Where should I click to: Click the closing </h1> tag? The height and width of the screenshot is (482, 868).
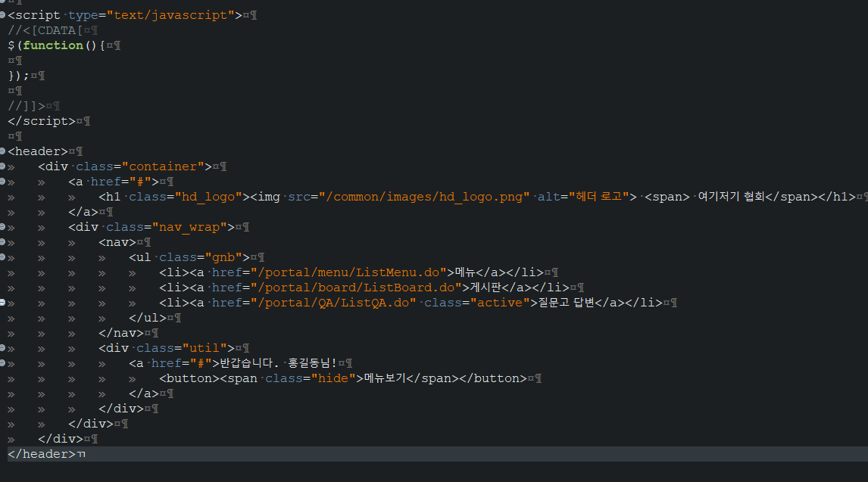(837, 197)
